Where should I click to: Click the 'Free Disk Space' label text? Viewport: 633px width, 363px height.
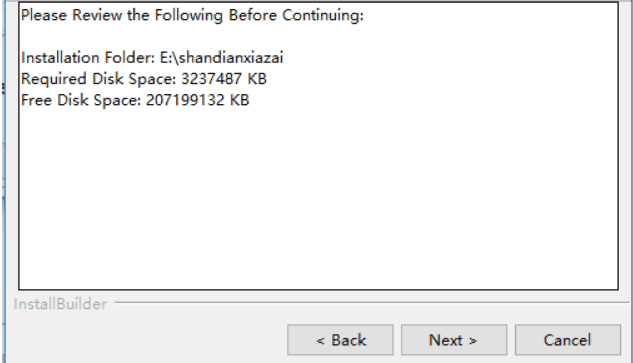tap(81, 100)
